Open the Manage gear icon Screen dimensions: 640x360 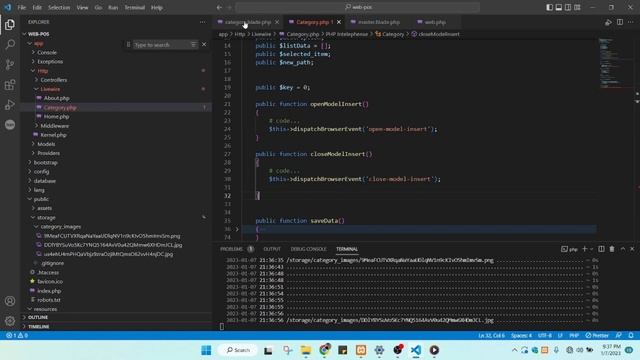click(10, 321)
